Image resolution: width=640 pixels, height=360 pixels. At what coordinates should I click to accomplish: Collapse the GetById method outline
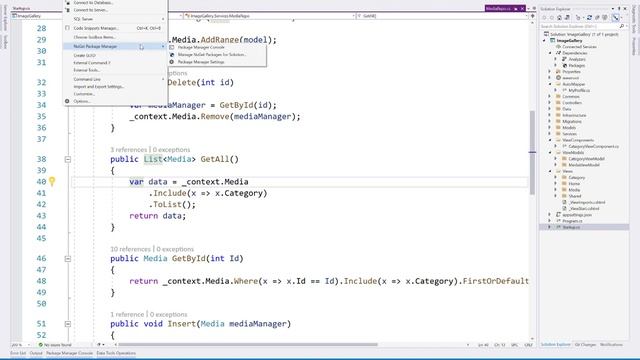(68, 259)
